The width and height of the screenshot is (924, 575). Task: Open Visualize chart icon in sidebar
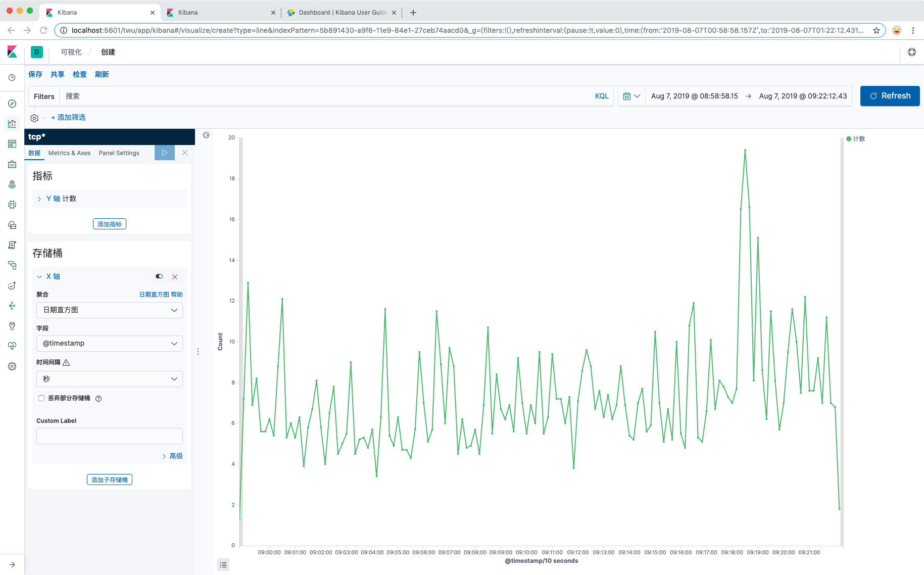12,124
